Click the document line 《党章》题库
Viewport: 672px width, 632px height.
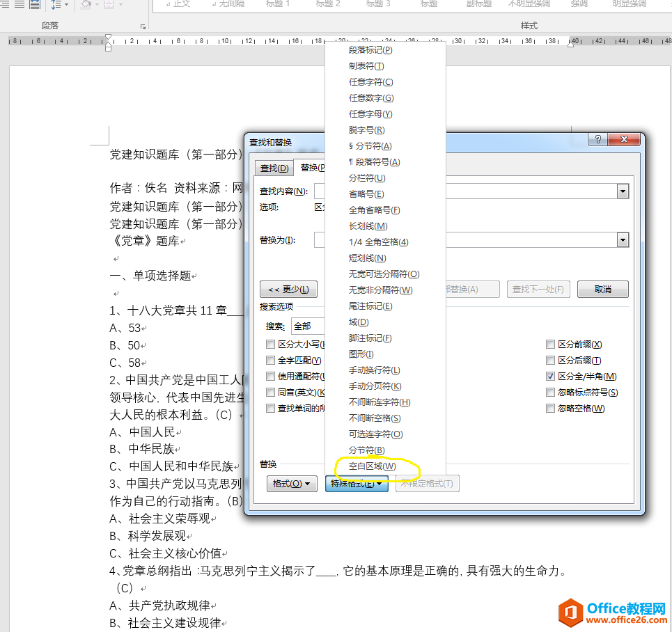(146, 241)
